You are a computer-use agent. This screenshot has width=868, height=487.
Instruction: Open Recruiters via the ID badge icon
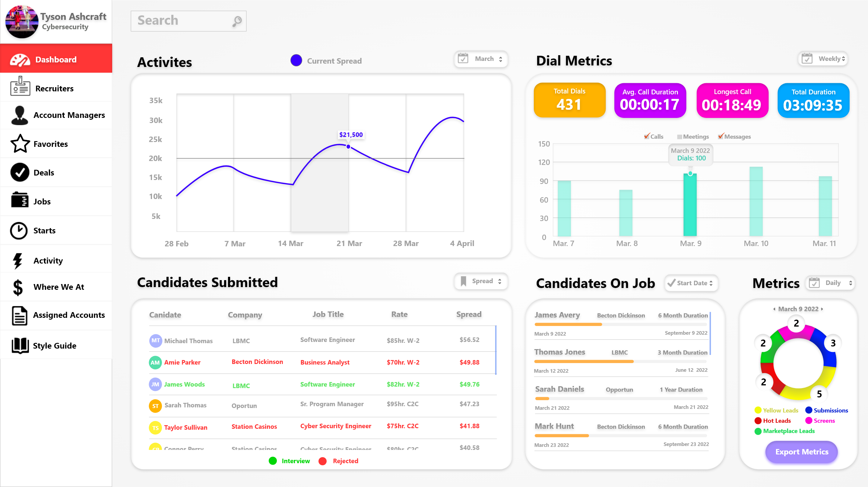point(20,86)
